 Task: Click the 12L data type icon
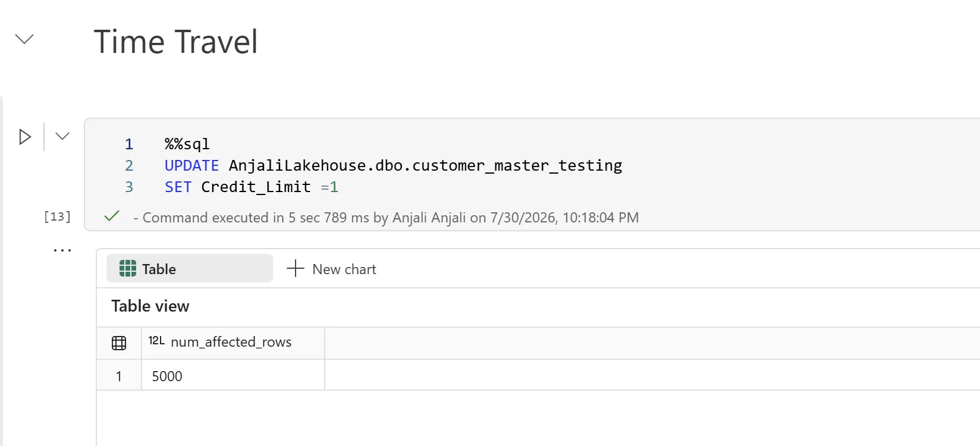point(156,341)
